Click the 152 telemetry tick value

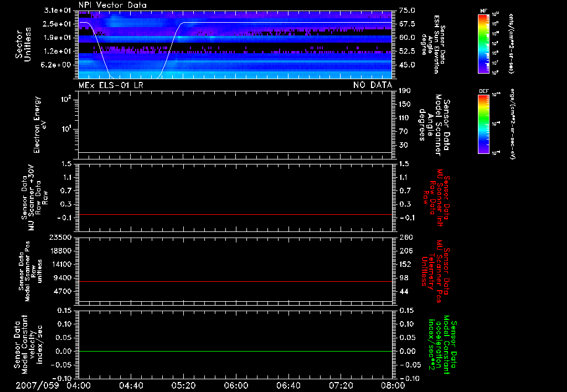click(x=405, y=264)
